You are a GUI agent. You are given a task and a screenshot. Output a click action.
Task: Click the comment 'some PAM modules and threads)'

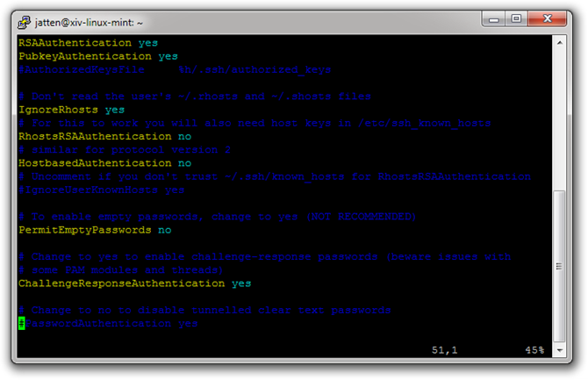coord(121,270)
